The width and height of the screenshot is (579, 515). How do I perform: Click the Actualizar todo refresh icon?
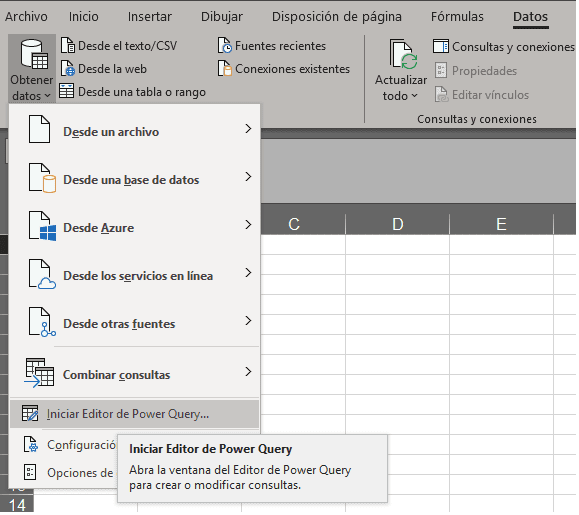pos(403,55)
